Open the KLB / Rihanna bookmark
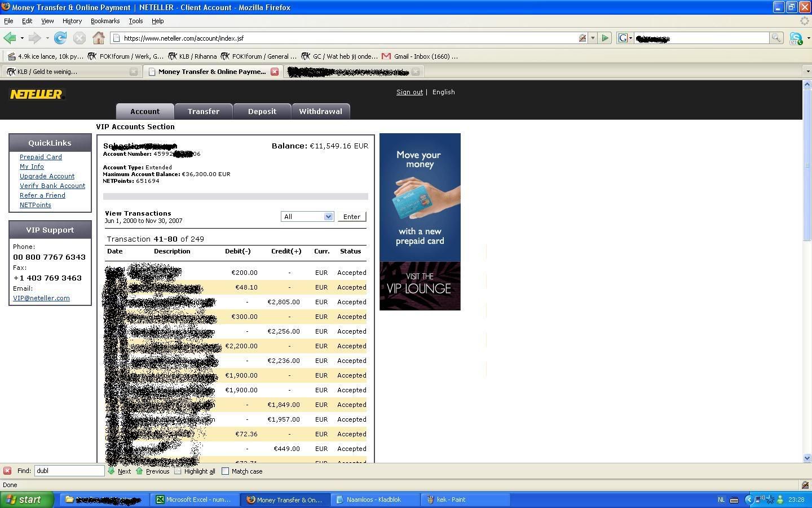Viewport: 812px width, 508px height. pos(192,56)
